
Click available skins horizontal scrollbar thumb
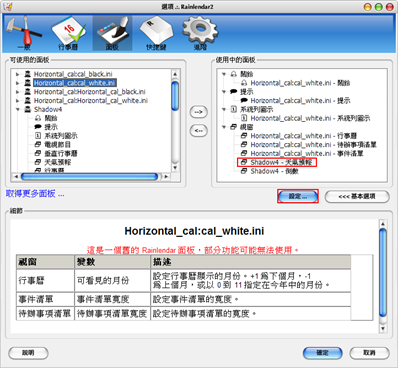tap(90, 176)
